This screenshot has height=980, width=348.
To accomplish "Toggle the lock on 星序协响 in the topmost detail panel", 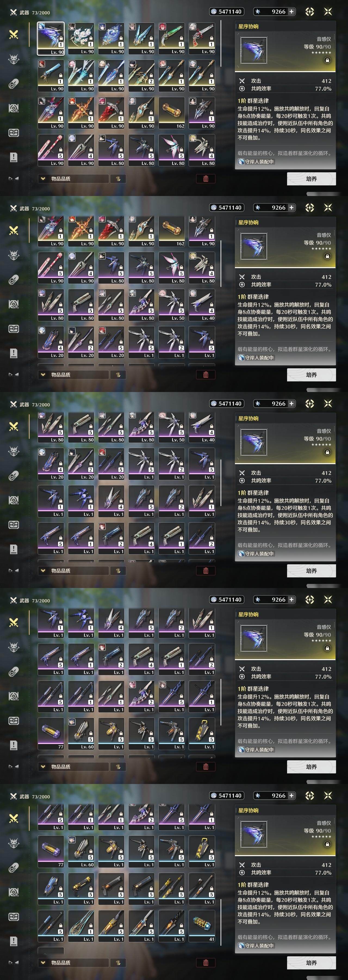I will pos(327,60).
